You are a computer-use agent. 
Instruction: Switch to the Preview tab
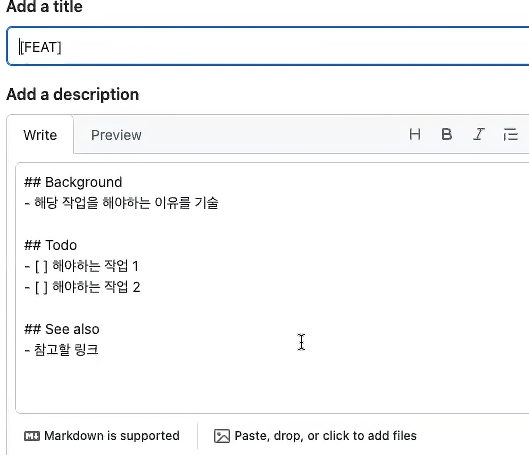tap(116, 135)
